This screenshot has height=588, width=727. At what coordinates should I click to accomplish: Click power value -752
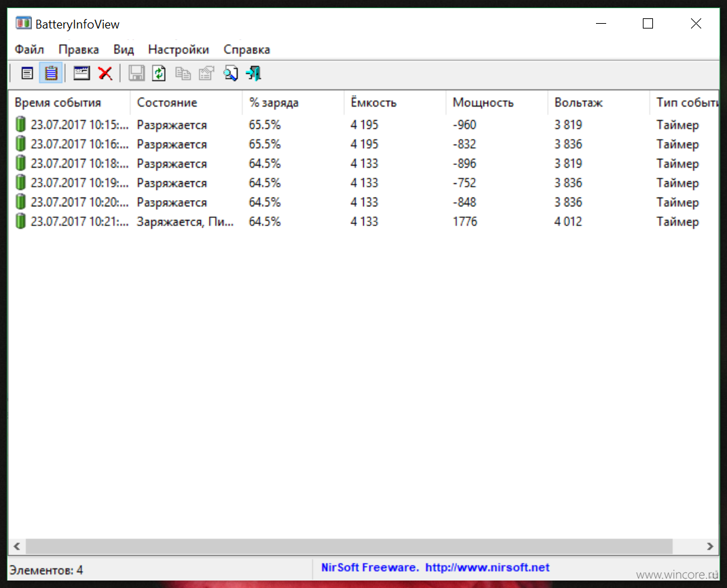click(464, 183)
